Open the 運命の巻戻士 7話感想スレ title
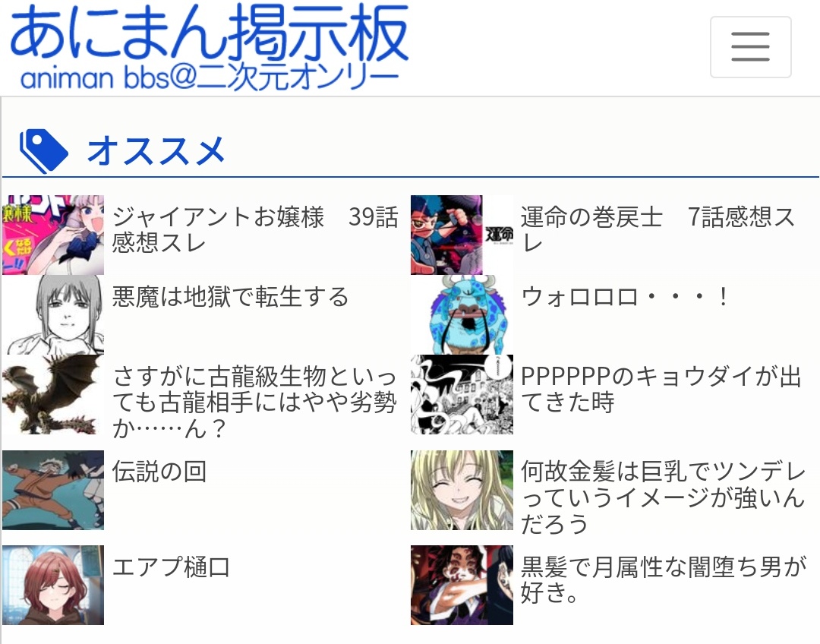 [658, 229]
